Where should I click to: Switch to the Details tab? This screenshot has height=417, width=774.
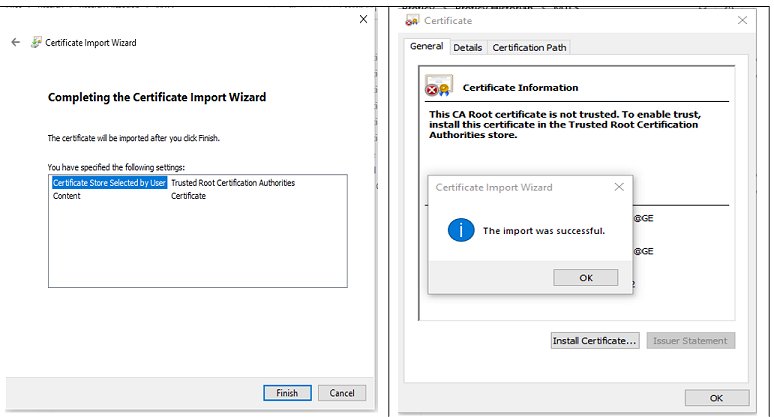click(467, 47)
